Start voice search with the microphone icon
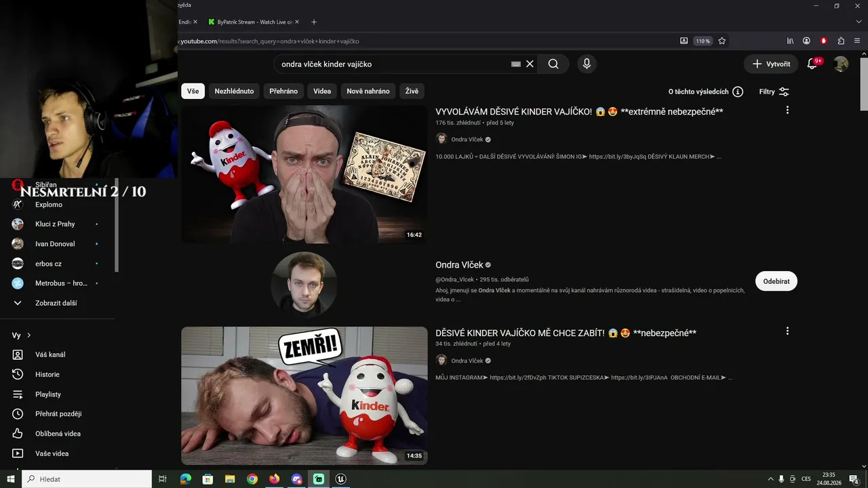Image resolution: width=868 pixels, height=488 pixels. [x=587, y=64]
